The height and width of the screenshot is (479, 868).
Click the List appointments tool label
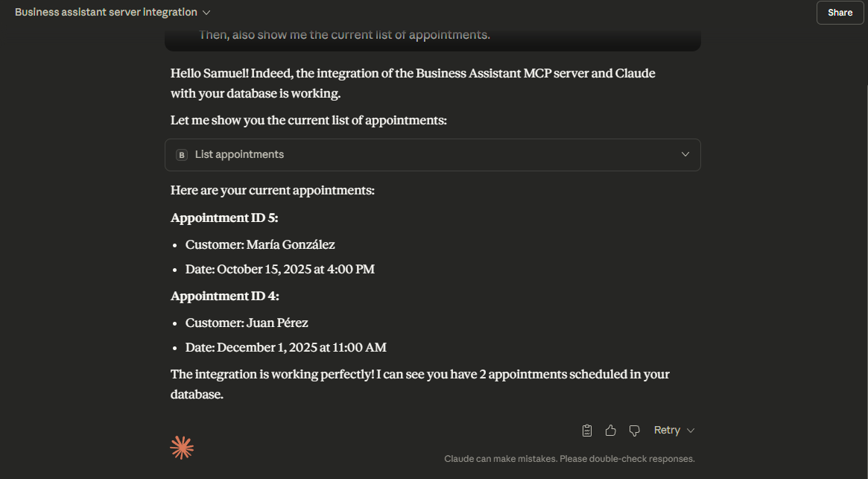tap(239, 154)
